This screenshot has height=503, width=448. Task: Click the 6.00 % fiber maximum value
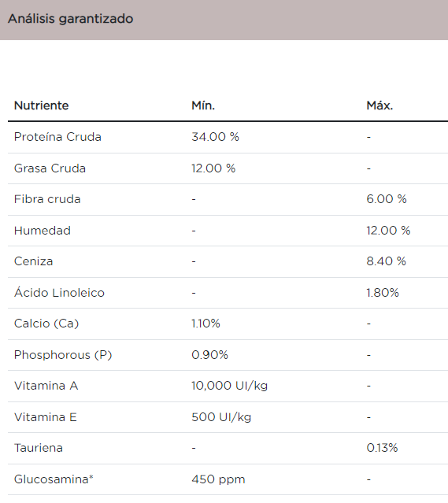(x=387, y=199)
